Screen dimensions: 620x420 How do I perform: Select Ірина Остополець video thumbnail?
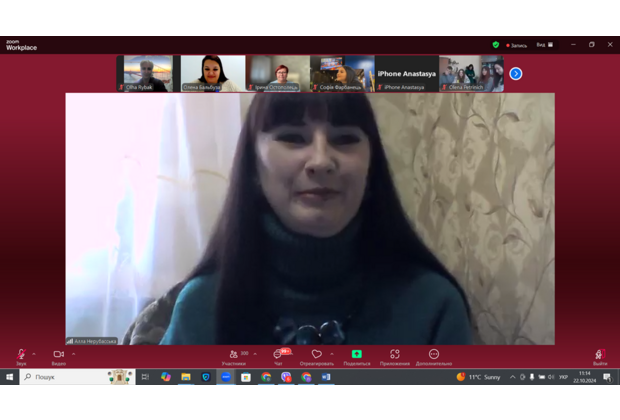click(x=277, y=74)
